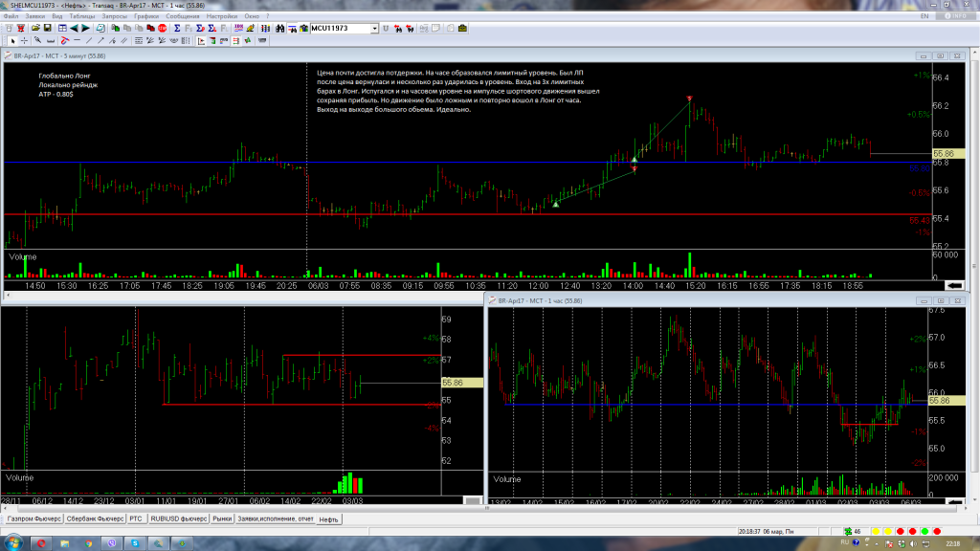Click the back arrow on 5-minute chart

point(954,285)
